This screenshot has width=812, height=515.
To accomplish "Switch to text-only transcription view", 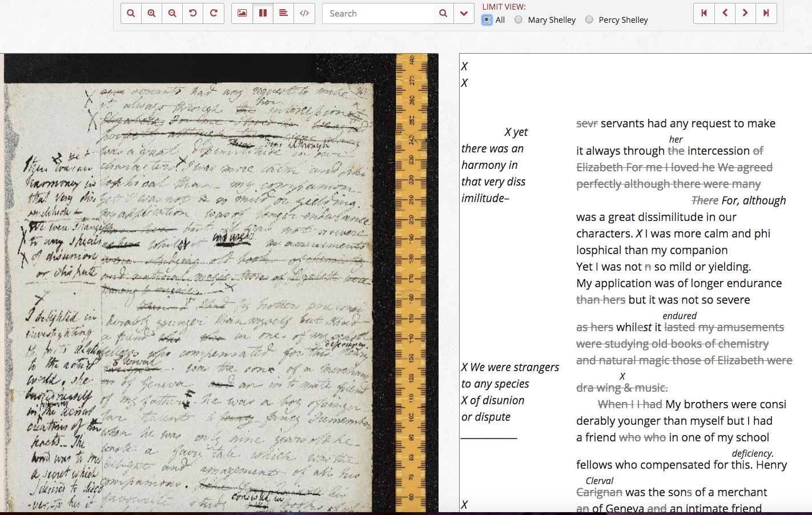I will pyautogui.click(x=283, y=13).
